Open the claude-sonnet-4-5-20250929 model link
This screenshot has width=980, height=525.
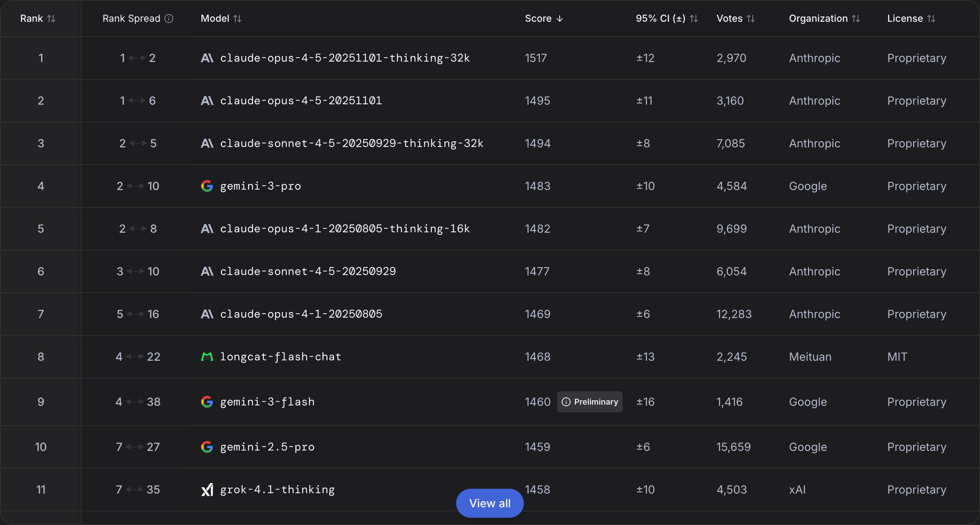pos(308,271)
